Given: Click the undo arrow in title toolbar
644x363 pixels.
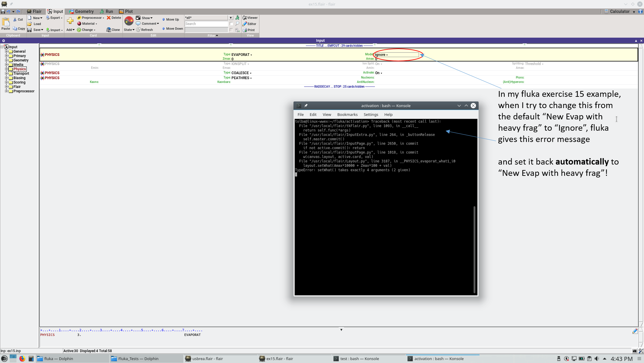Looking at the screenshot, I should coord(9,11).
